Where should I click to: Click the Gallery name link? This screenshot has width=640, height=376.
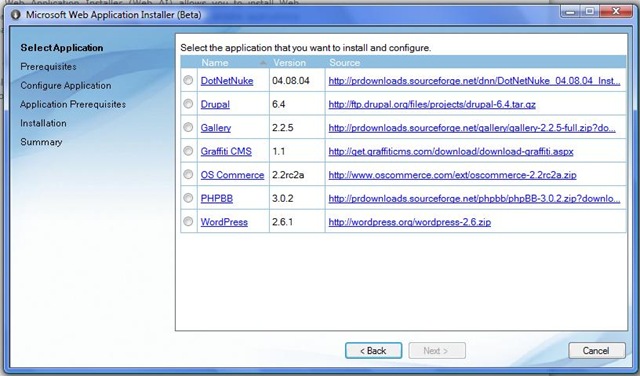tap(216, 128)
